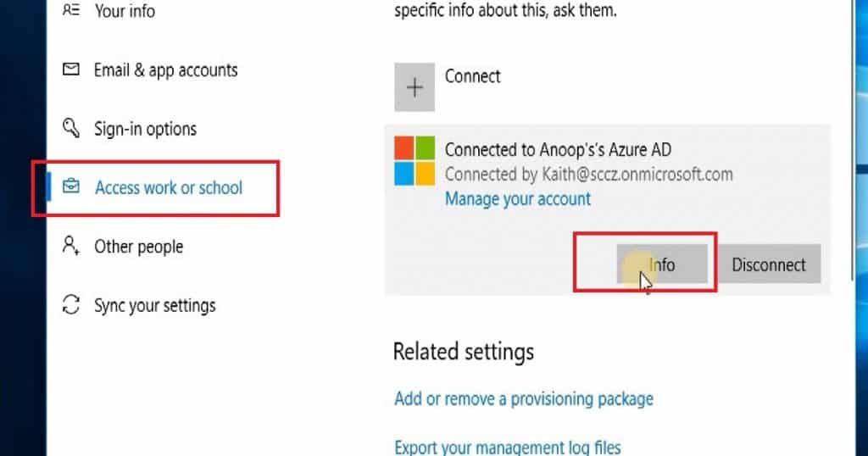
Task: Click the Connect label text
Action: [x=473, y=76]
